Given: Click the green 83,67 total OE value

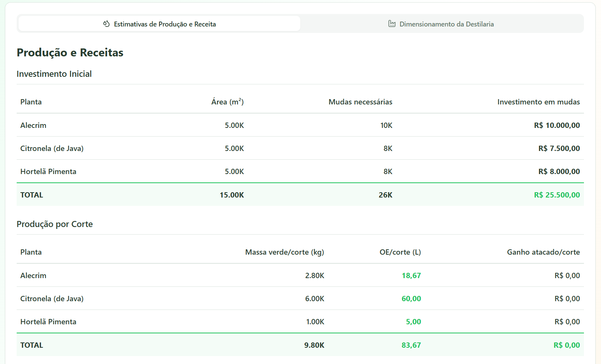Looking at the screenshot, I should (x=411, y=345).
